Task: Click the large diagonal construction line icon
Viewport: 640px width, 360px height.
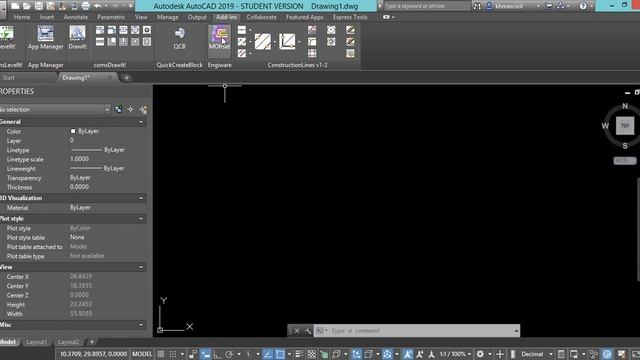Action: pyautogui.click(x=263, y=42)
